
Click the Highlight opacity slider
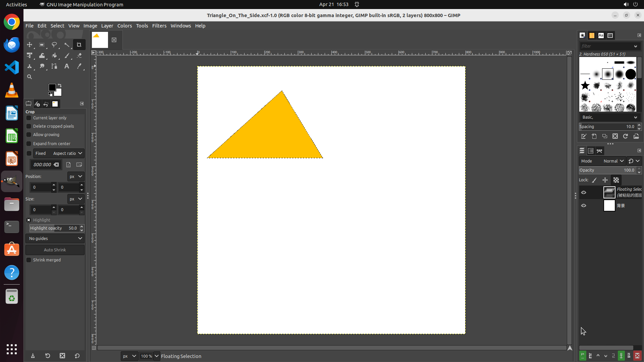(x=55, y=228)
